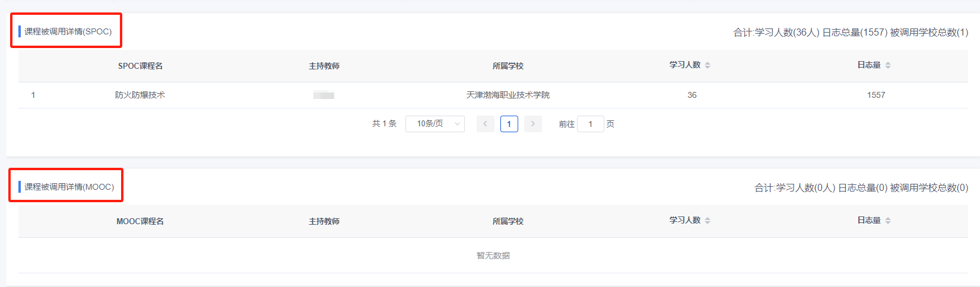The height and width of the screenshot is (287, 980).
Task: Click SPOC课程名 column header
Action: [140, 66]
